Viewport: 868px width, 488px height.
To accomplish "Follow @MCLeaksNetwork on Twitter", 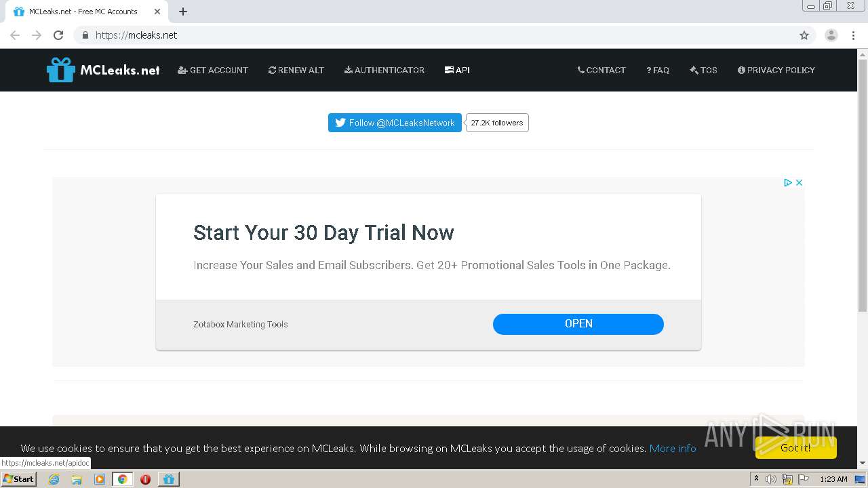I will (x=395, y=123).
